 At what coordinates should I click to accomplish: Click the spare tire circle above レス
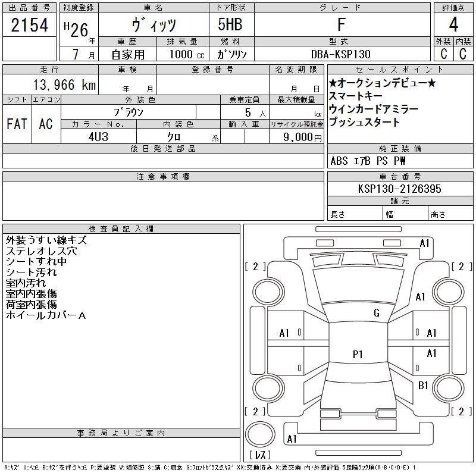[x=260, y=434]
